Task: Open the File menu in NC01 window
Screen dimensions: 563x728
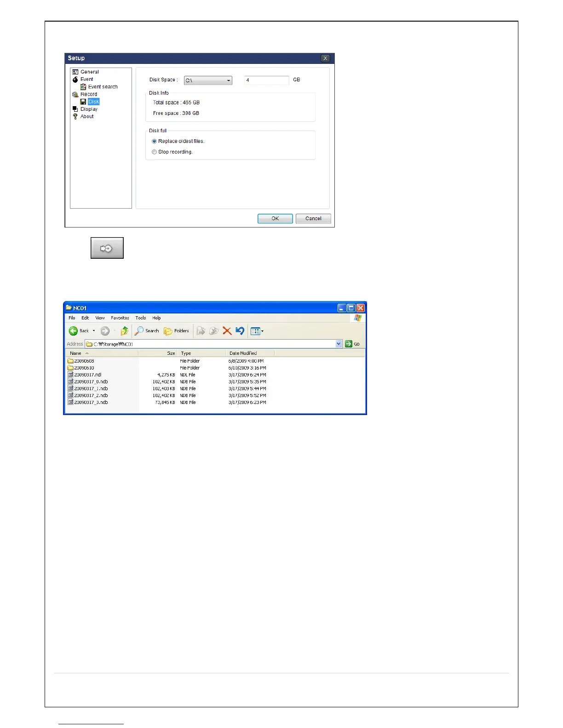Action: pyautogui.click(x=72, y=318)
